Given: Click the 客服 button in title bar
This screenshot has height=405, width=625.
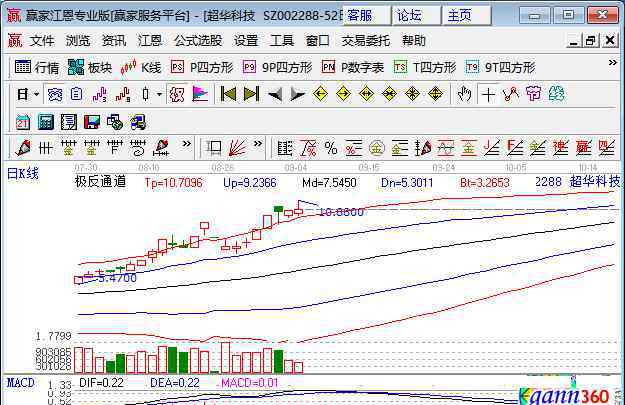Looking at the screenshot, I should (366, 16).
